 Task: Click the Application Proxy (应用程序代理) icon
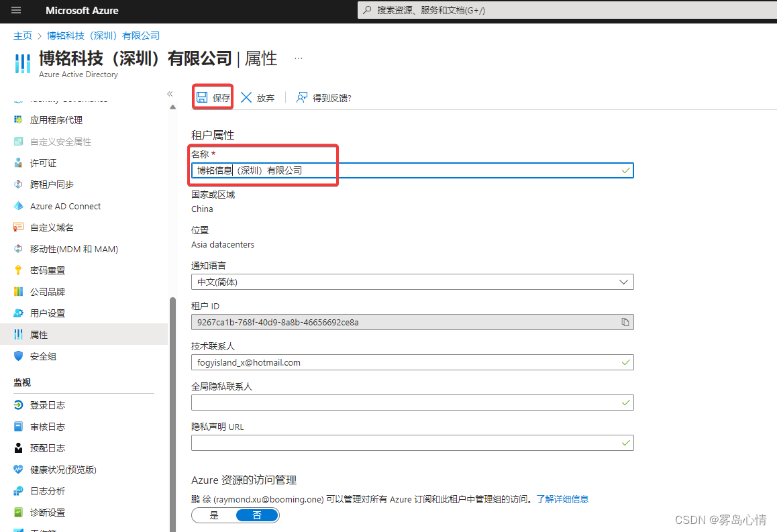pyautogui.click(x=18, y=120)
